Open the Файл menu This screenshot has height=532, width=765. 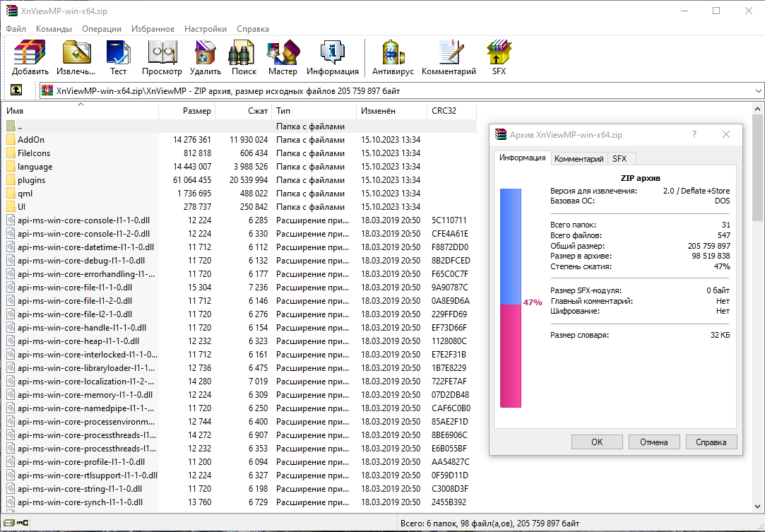(x=16, y=29)
